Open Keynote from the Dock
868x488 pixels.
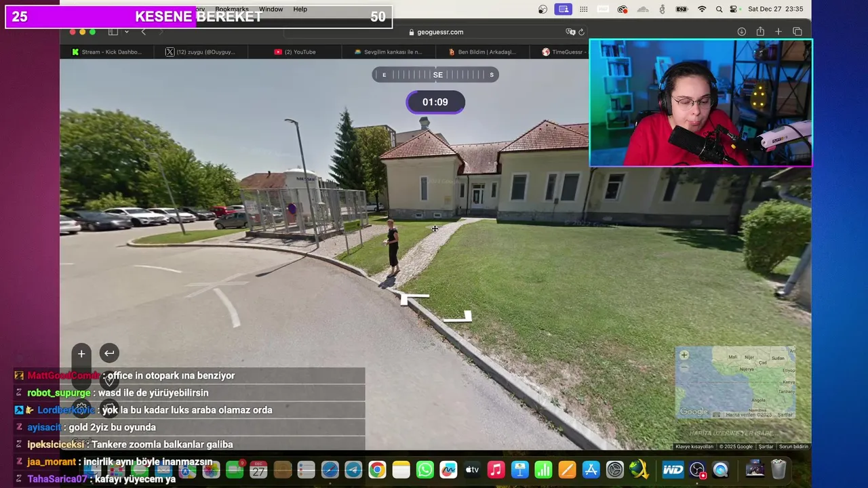click(x=520, y=470)
